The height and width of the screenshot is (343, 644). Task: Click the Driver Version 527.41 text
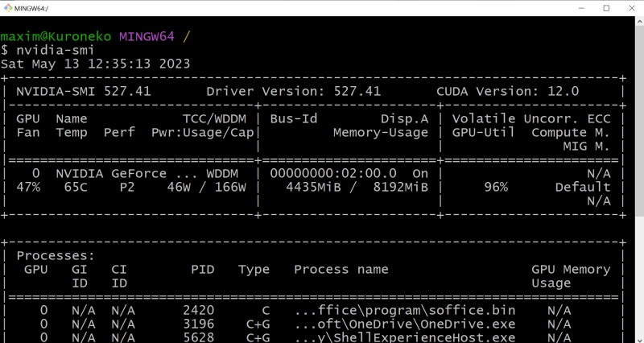click(294, 91)
